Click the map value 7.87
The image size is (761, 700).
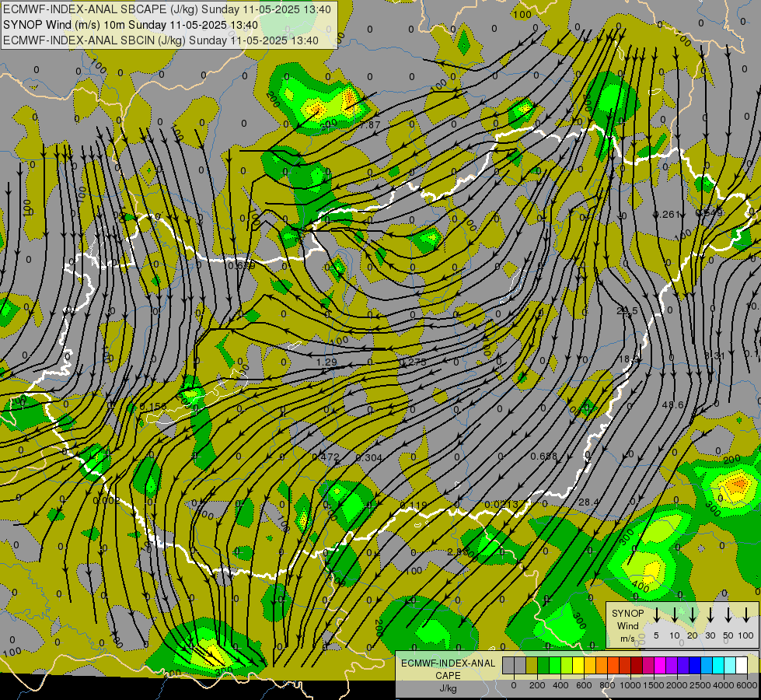coord(370,124)
